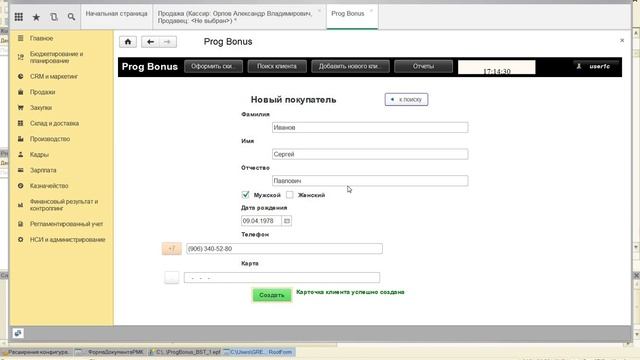Click the Имя field with Сергей
The width and height of the screenshot is (640, 360).
[370, 154]
